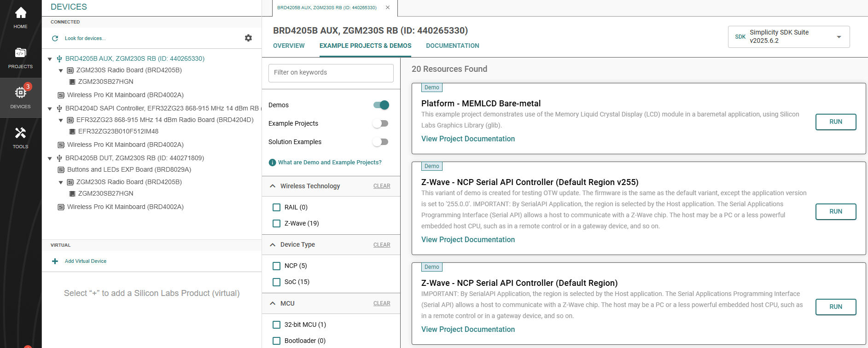Open device settings gear icon
Image resolution: width=868 pixels, height=348 pixels.
(248, 38)
